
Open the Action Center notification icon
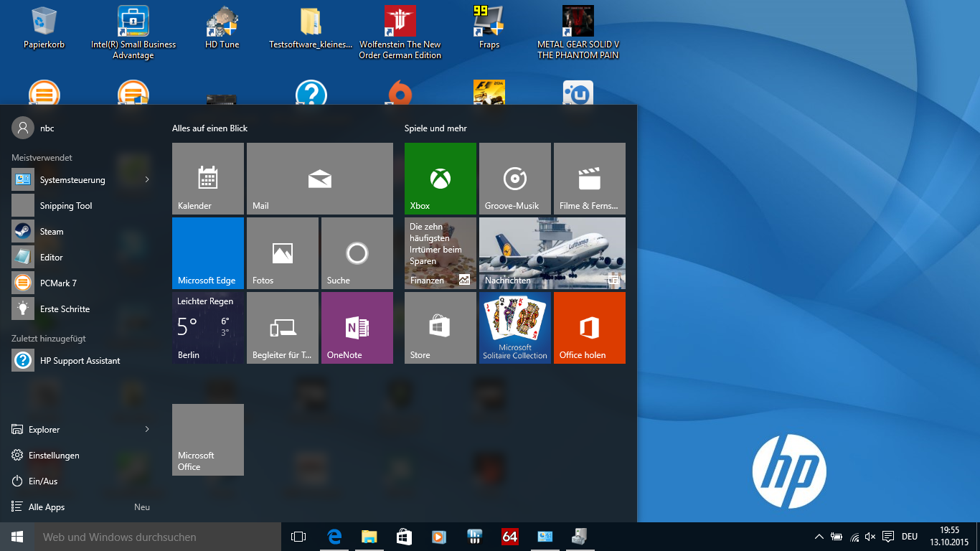click(x=887, y=537)
